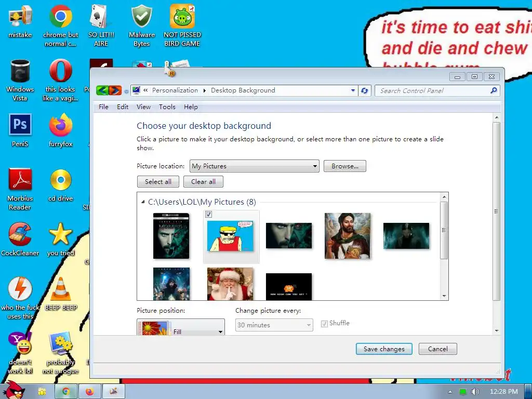Screen dimensions: 532x399
Task: Open the 'mistake' desktop icon
Action: 20,21
